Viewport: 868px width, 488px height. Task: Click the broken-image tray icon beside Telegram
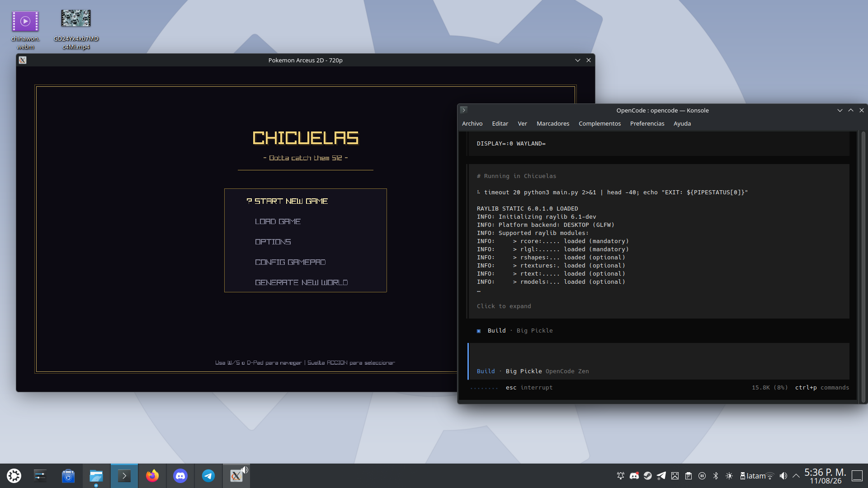[675, 476]
